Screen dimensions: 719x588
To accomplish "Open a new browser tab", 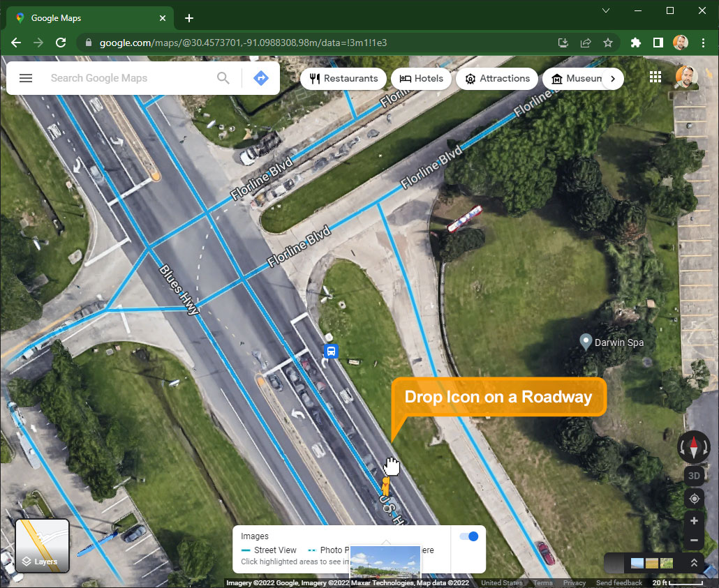I will point(189,18).
